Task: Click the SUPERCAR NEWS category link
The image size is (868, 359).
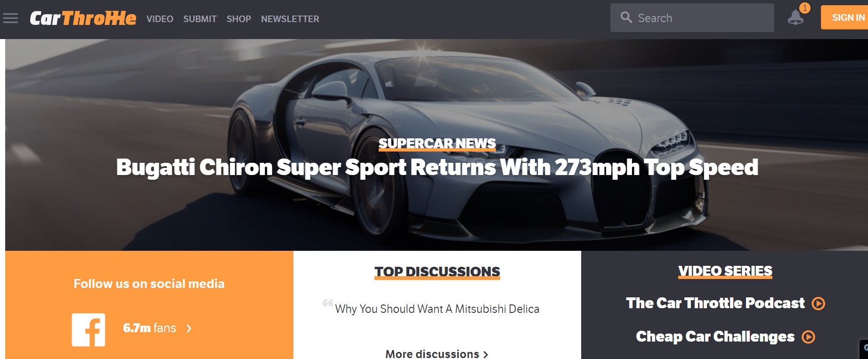Action: [437, 144]
